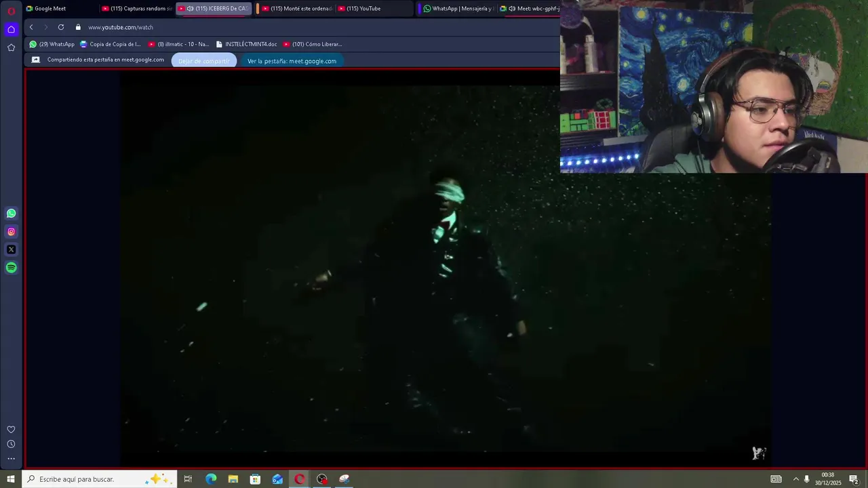Open File Explorer from the taskbar
Screen dimensions: 868x488
(x=233, y=479)
